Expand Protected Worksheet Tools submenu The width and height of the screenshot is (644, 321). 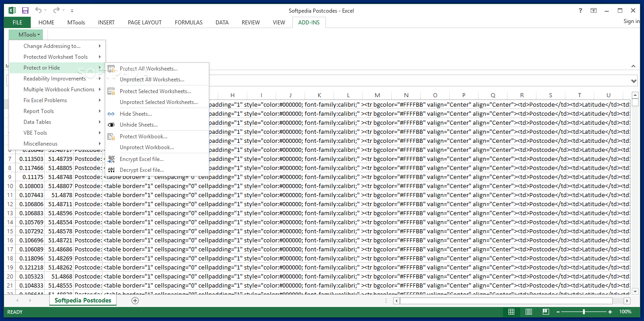coord(57,57)
